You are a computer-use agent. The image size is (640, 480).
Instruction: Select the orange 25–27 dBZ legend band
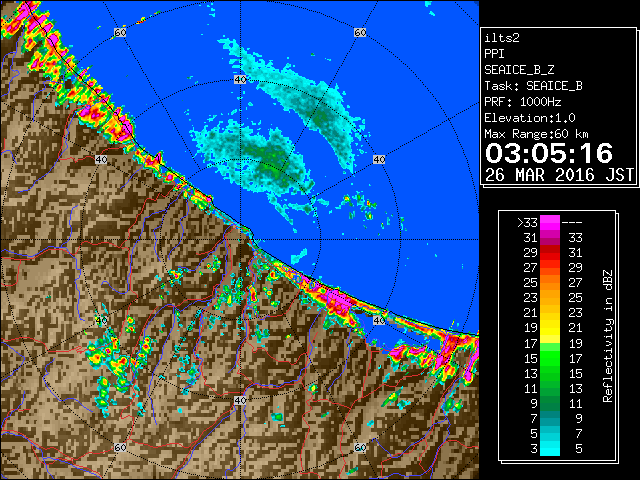coord(550,283)
